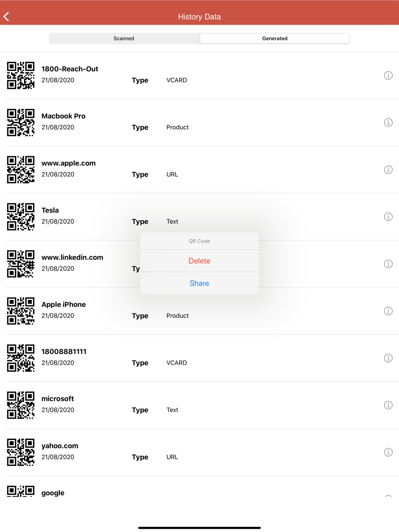Screen dimensions: 399x532
Task: Open the Tesla QR code thumbnail
Action: point(21,217)
